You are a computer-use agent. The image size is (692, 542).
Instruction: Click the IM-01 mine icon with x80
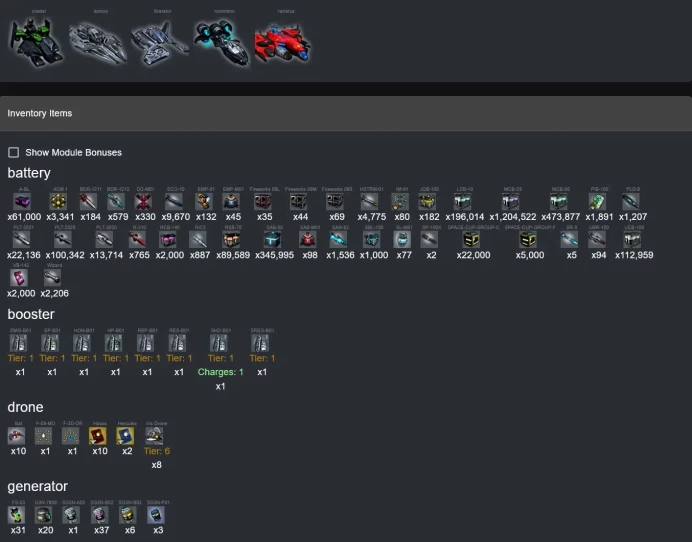tap(400, 202)
